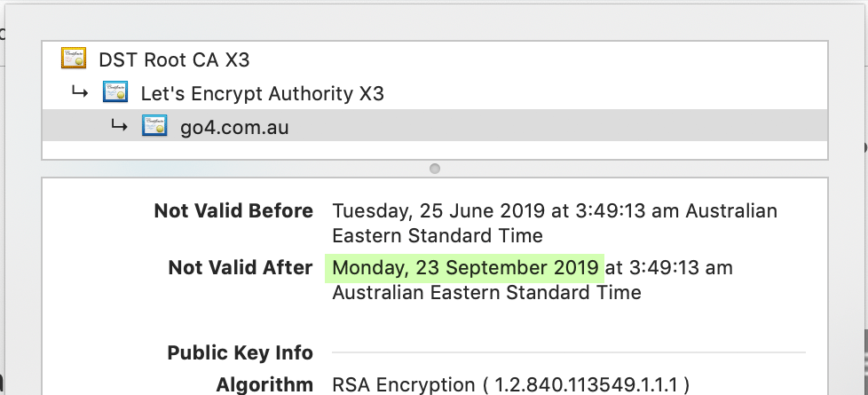Image resolution: width=868 pixels, height=395 pixels.
Task: Click the round split-pane divider handle
Action: pyautogui.click(x=435, y=169)
